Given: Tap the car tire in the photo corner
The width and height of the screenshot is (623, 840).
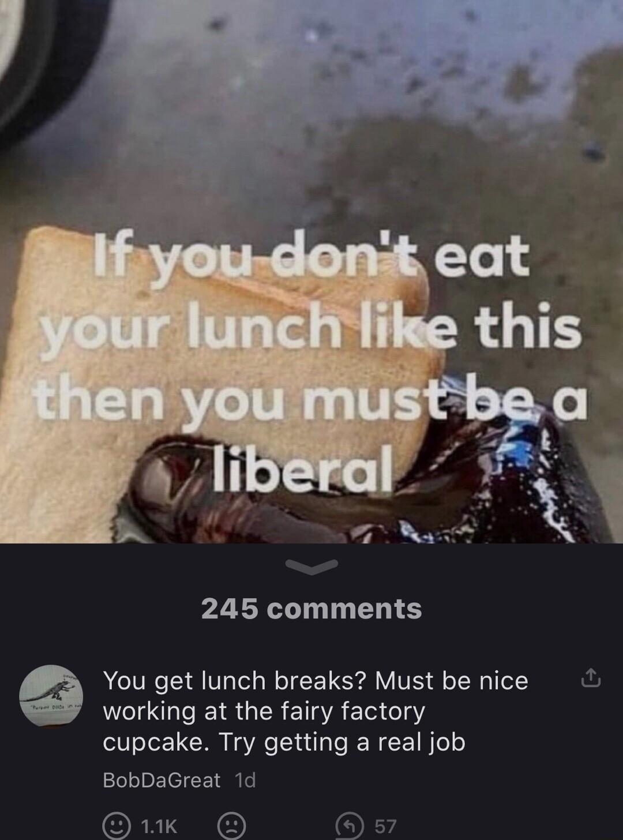Looking at the screenshot, I should click(x=40, y=63).
